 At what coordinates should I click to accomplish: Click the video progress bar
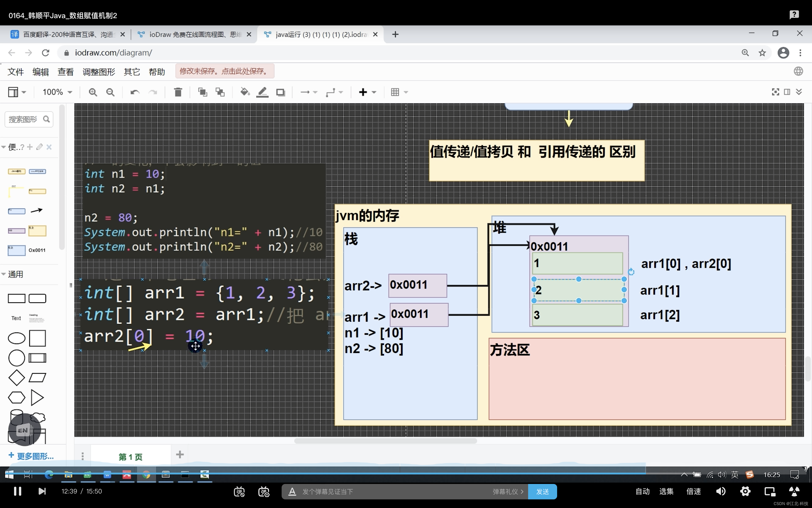[x=406, y=473]
